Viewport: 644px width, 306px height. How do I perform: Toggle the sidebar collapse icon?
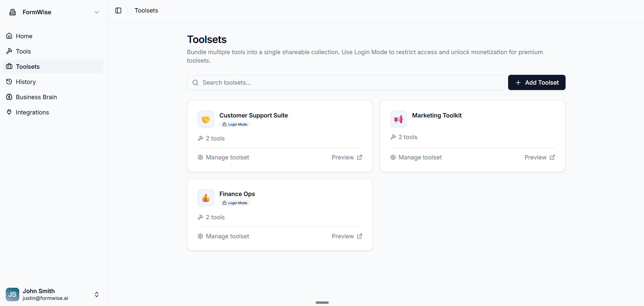(118, 10)
